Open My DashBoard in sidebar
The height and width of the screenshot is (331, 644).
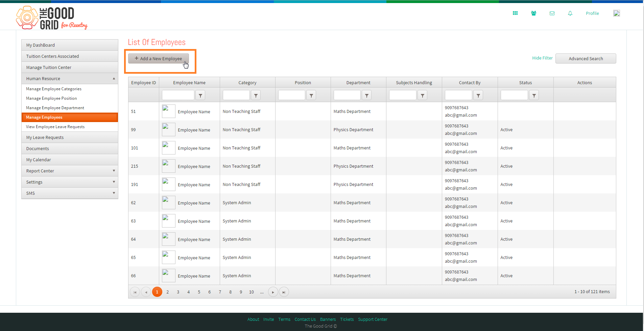[x=70, y=45]
